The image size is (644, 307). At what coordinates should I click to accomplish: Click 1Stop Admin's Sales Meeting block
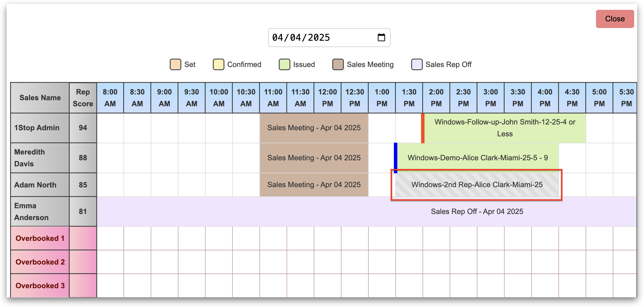pyautogui.click(x=314, y=128)
